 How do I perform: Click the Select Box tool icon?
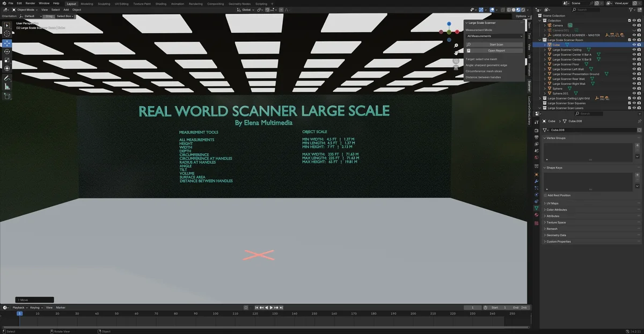pos(7,25)
